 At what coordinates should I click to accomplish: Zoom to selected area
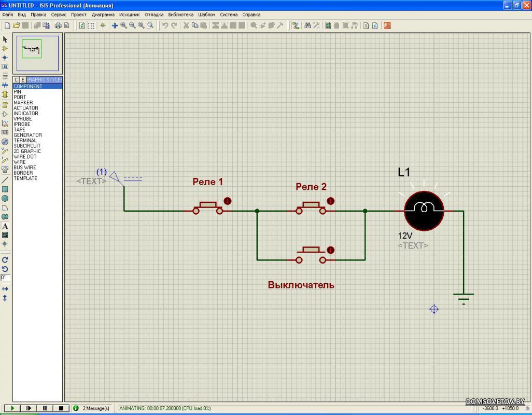(150, 25)
